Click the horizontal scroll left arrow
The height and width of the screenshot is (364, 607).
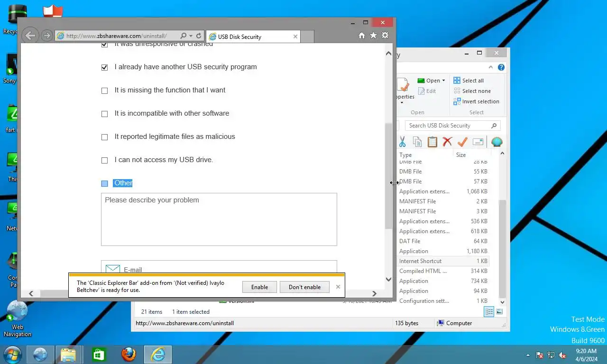[31, 293]
